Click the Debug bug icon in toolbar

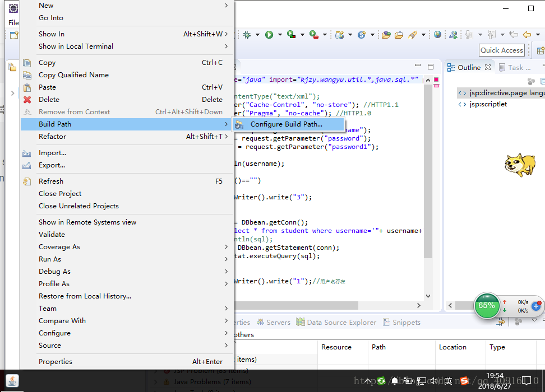pyautogui.click(x=247, y=35)
